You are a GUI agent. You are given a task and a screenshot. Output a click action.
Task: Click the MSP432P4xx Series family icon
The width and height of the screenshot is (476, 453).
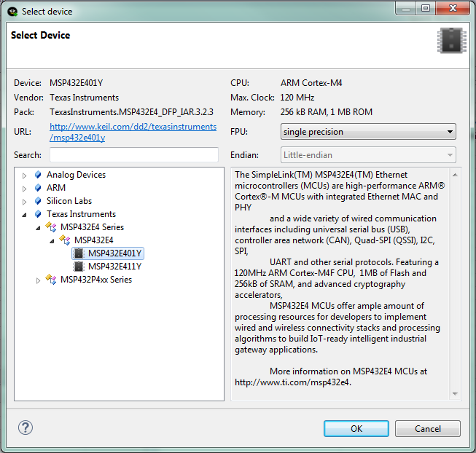pyautogui.click(x=51, y=280)
